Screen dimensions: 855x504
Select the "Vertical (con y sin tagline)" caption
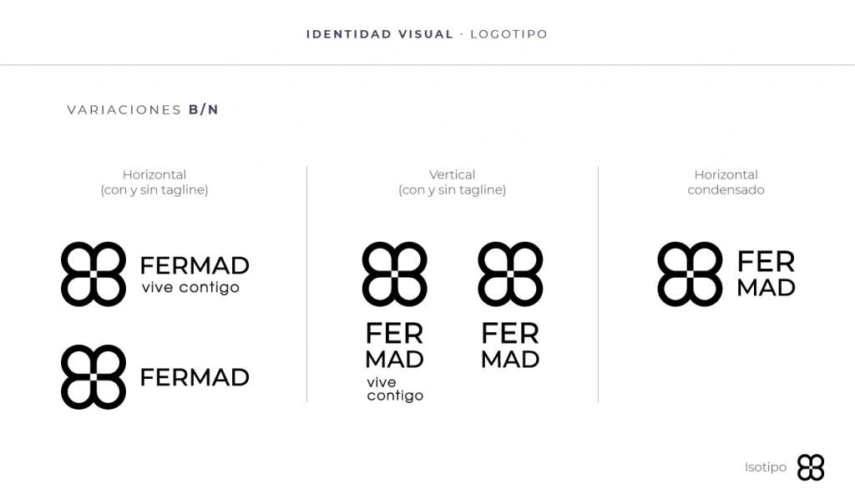pyautogui.click(x=452, y=182)
